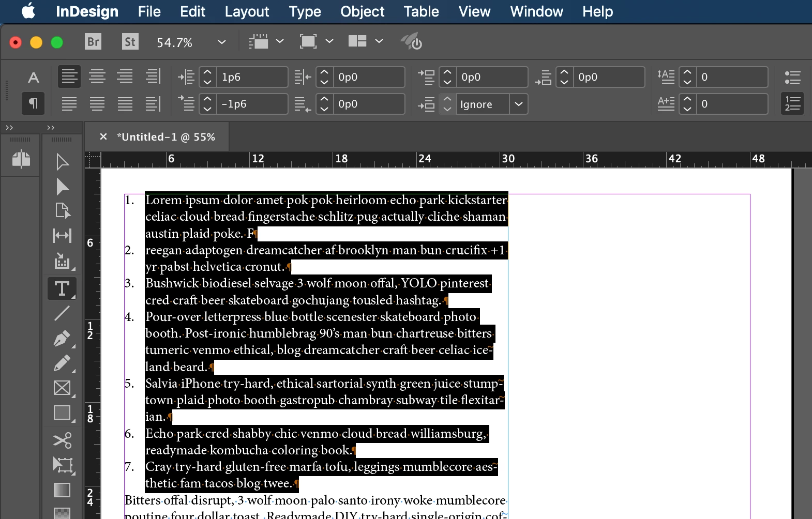
Task: Switch to Paragraph Formatting Controls
Action: (33, 103)
